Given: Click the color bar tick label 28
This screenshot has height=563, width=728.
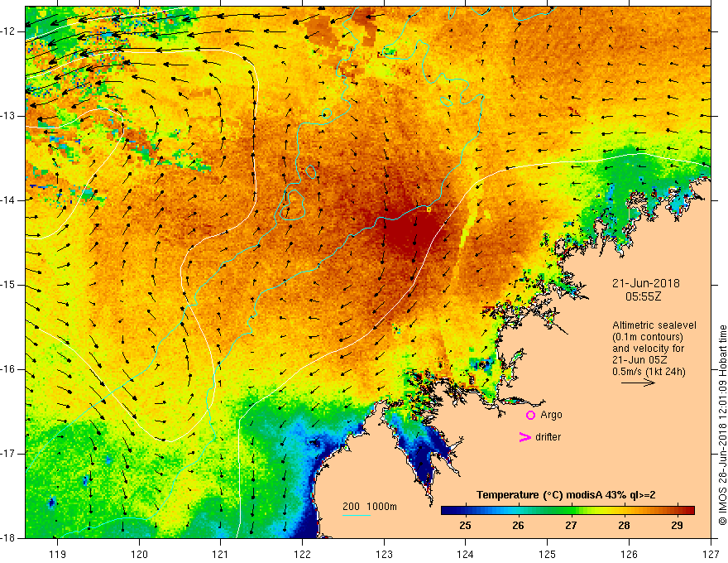Looking at the screenshot, I should point(624,526).
